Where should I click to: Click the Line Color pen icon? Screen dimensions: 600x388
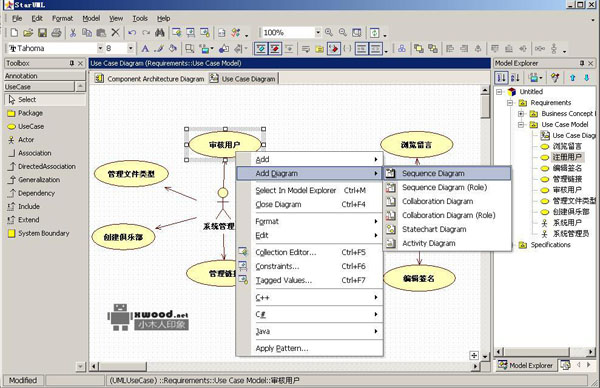(x=159, y=49)
